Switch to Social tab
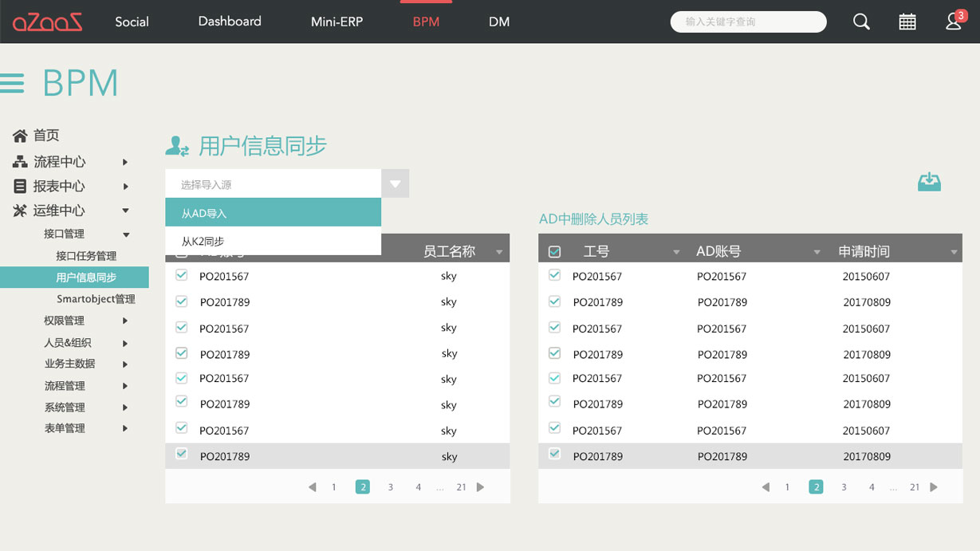 132,22
